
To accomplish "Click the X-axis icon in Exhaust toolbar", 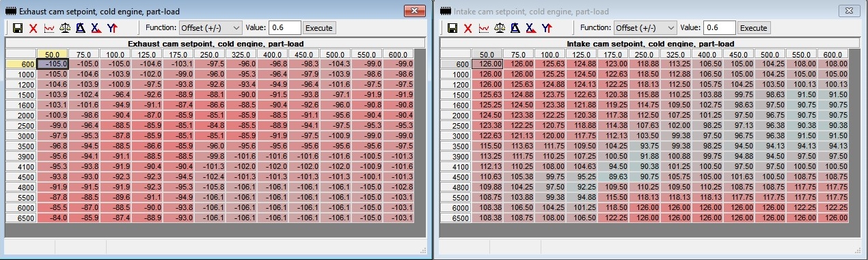I will 96,28.
